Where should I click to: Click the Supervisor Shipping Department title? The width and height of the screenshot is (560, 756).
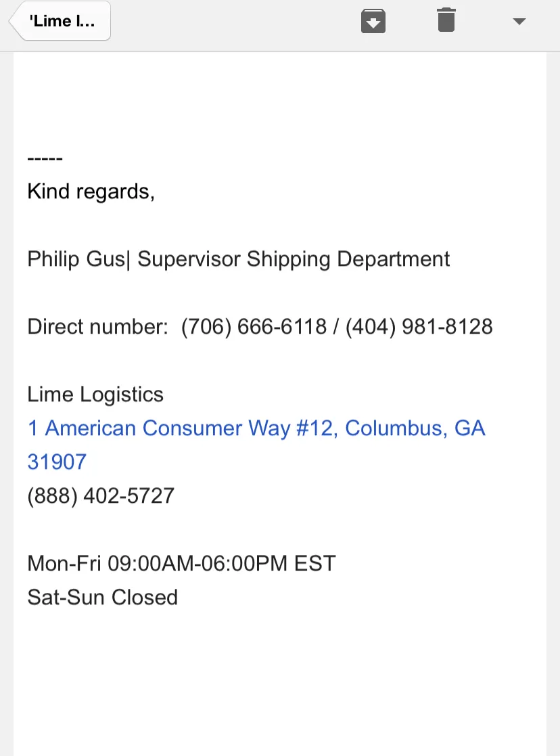294,259
